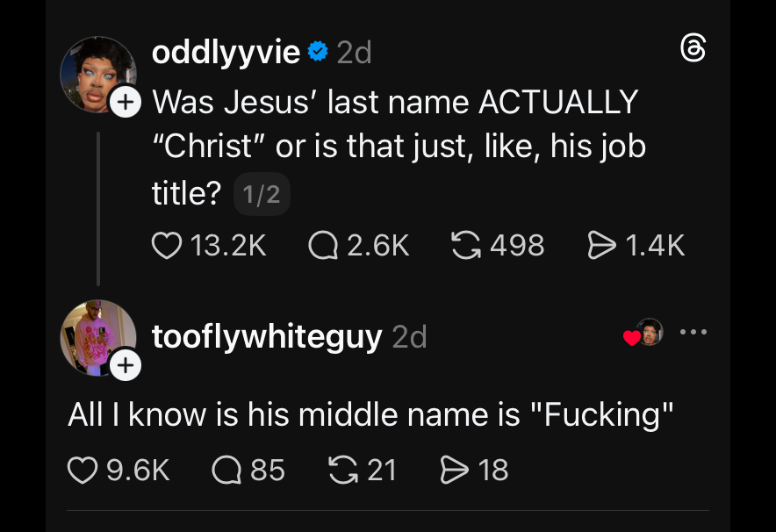Screen dimensions: 776x532
Task: Expand the 1/2 thread part indicator
Action: pos(262,194)
